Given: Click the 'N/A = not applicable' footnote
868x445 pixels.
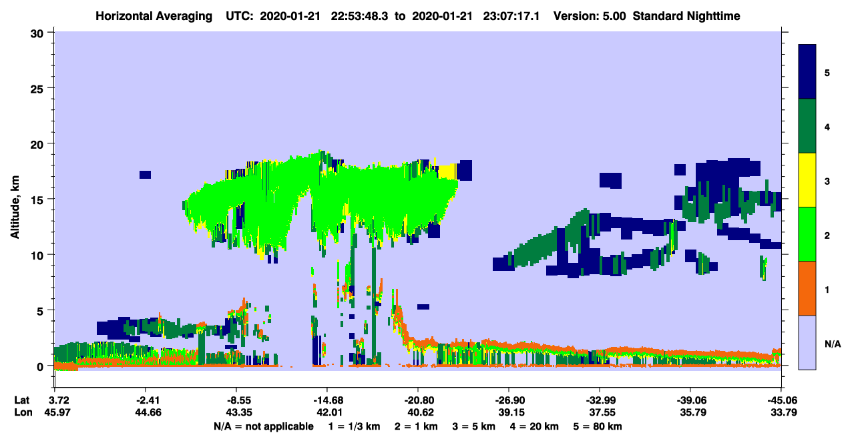Looking at the screenshot, I should [x=264, y=426].
